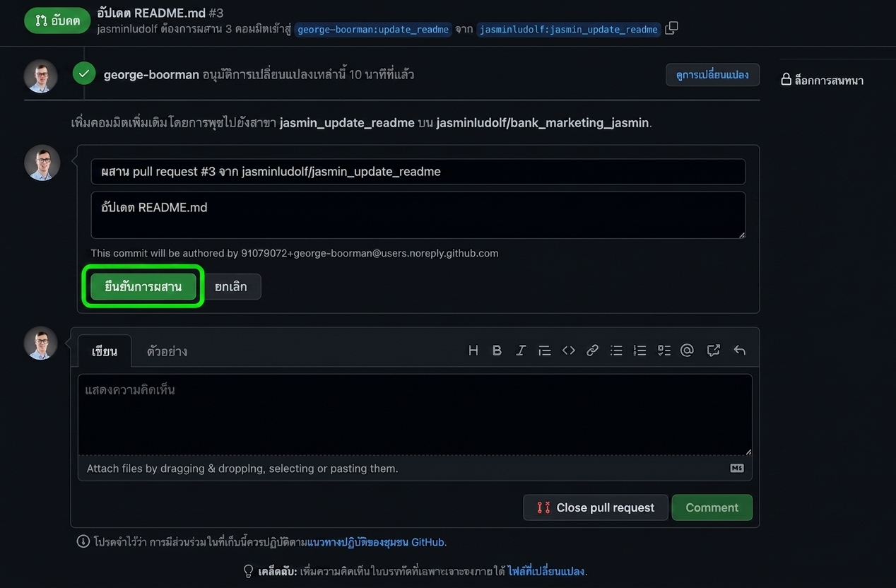The image size is (896, 588).
Task: Cancel the merge with ยกเลิก
Action: pos(231,287)
